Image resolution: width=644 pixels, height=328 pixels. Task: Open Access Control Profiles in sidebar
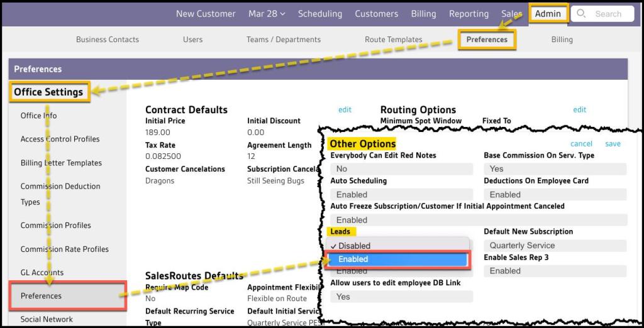tap(60, 139)
